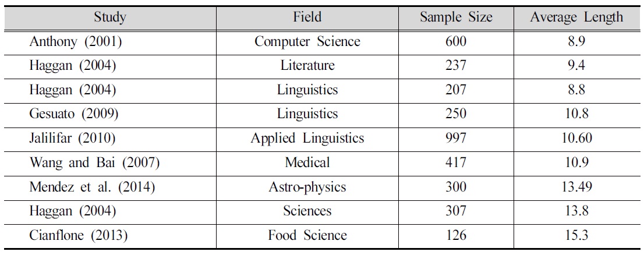The image size is (644, 255).
Task: Click the sample size value 600
Action: pyautogui.click(x=456, y=41)
